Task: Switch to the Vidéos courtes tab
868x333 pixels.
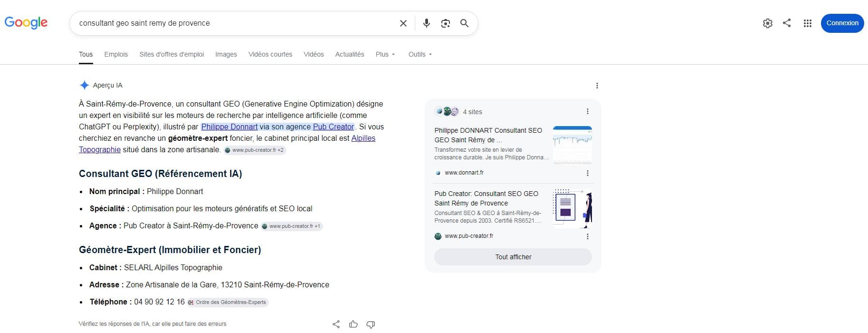Action: coord(270,54)
